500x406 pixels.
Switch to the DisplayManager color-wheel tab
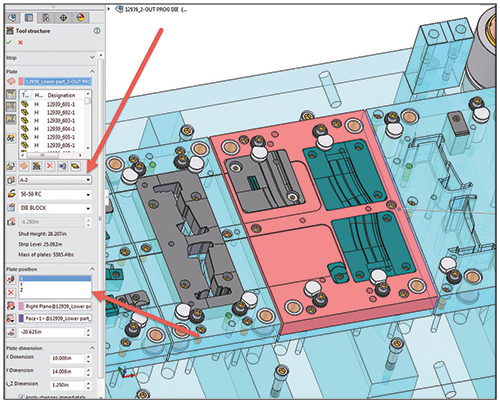tap(81, 17)
